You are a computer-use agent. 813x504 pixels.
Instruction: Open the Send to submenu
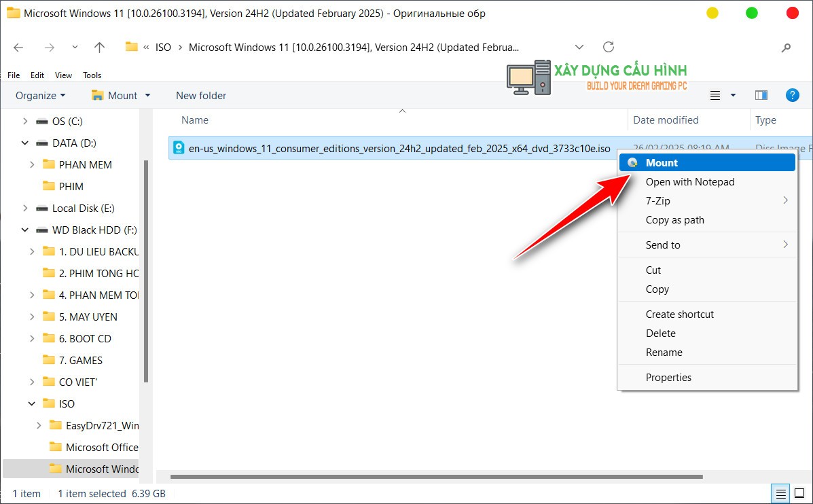click(x=707, y=245)
